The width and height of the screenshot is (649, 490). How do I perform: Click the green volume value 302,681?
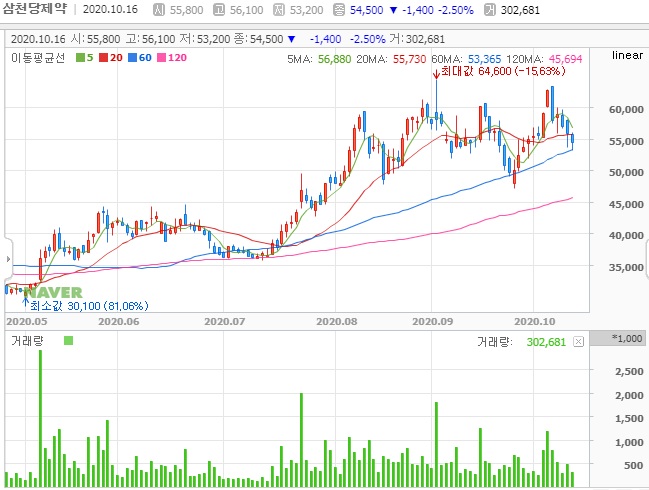pyautogui.click(x=546, y=342)
